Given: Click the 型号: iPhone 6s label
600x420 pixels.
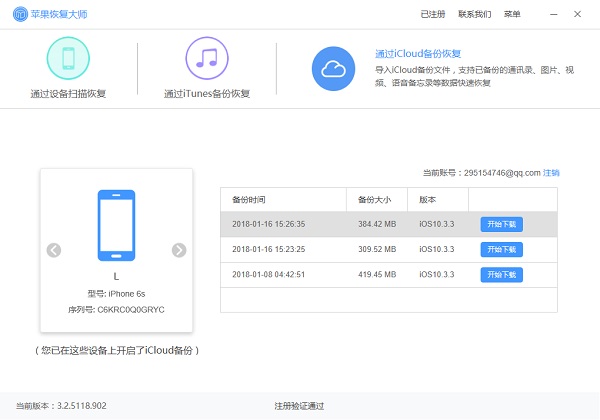Looking at the screenshot, I should [x=116, y=294].
